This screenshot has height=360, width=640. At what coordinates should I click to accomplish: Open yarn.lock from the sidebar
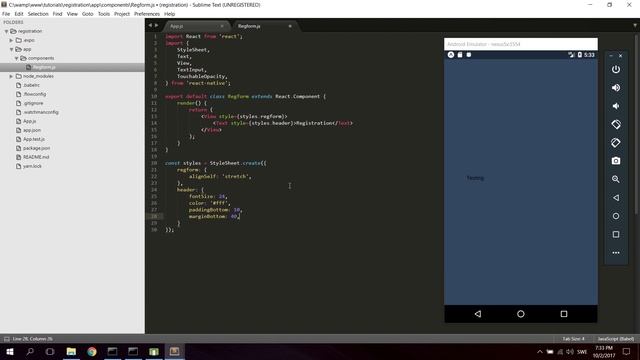tap(32, 166)
